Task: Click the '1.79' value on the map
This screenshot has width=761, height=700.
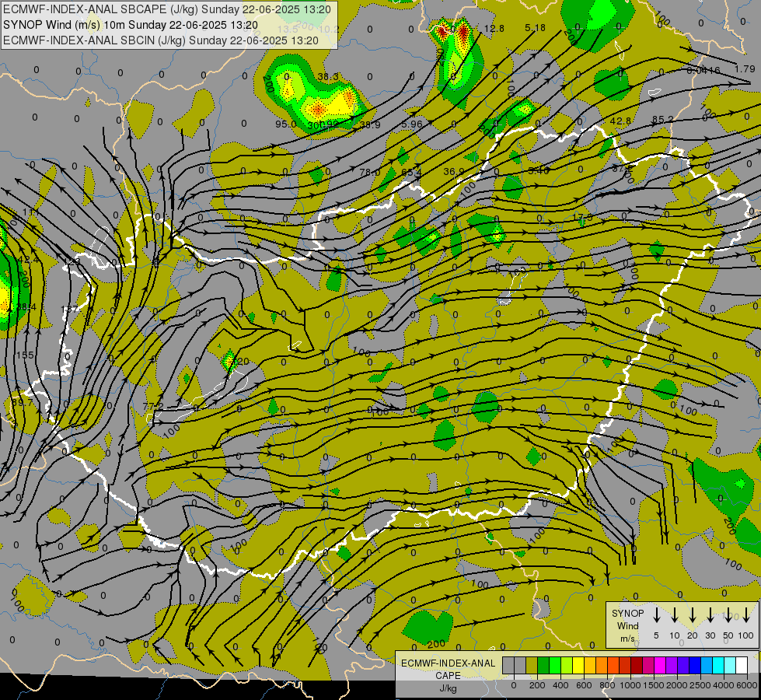Action: tap(745, 69)
